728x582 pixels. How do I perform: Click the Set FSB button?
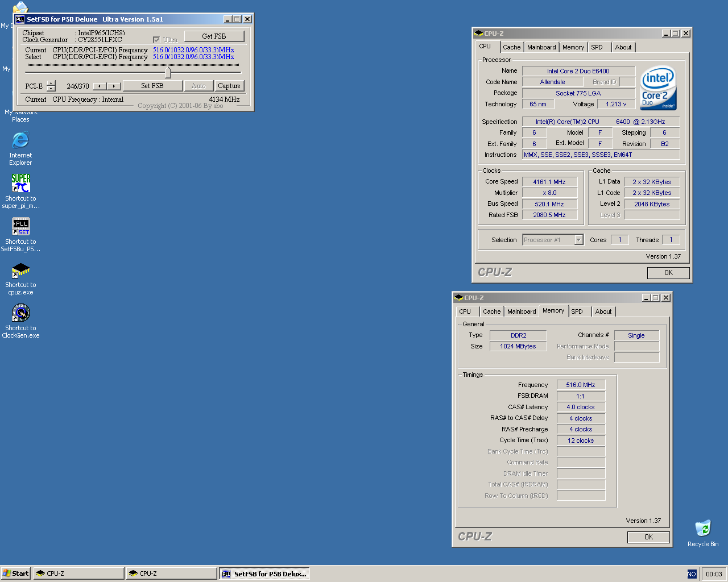[x=152, y=86]
